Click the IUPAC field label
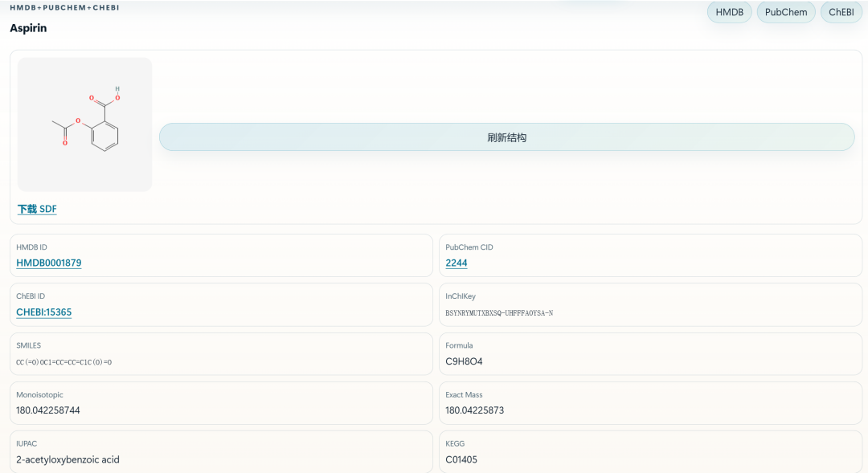 click(x=26, y=443)
